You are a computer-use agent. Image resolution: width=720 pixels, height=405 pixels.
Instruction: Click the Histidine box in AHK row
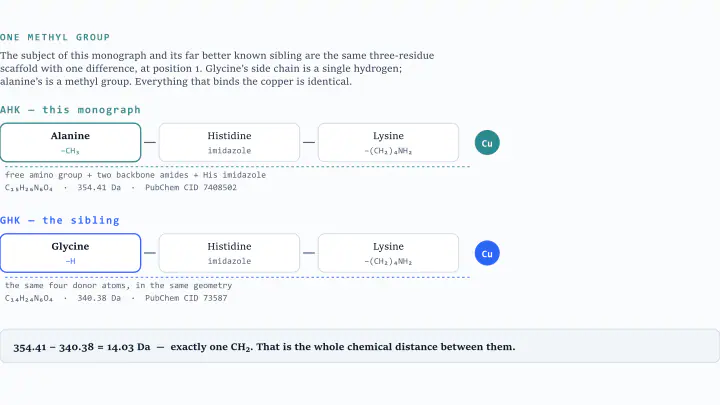click(x=229, y=142)
